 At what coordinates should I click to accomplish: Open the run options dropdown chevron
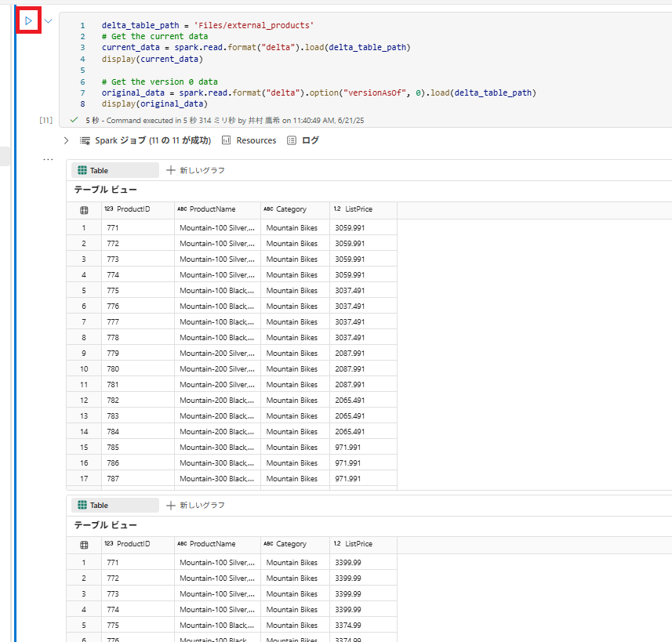click(x=49, y=20)
